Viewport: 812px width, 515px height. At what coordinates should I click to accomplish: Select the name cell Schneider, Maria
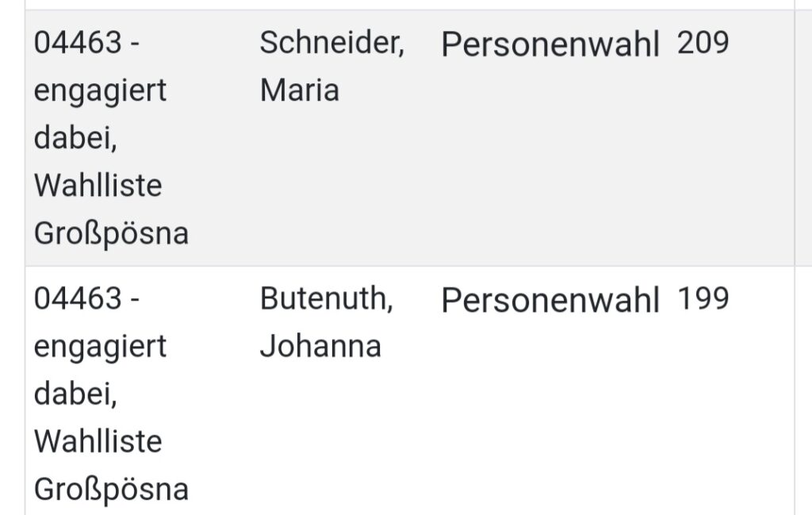click(332, 66)
